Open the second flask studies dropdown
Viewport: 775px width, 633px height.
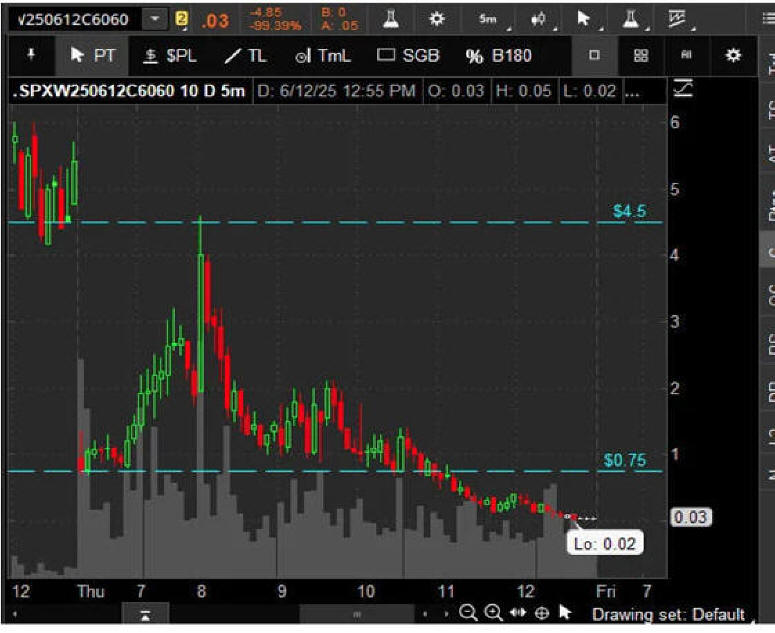coord(631,19)
